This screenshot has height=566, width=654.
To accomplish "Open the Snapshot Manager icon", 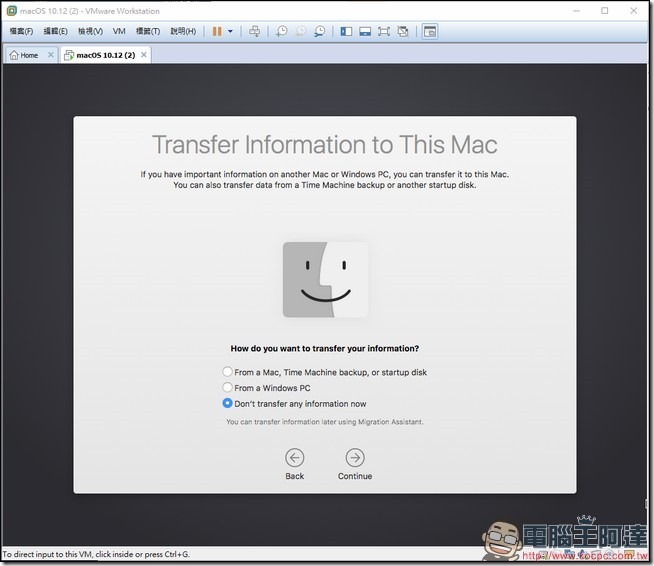I will 319,31.
